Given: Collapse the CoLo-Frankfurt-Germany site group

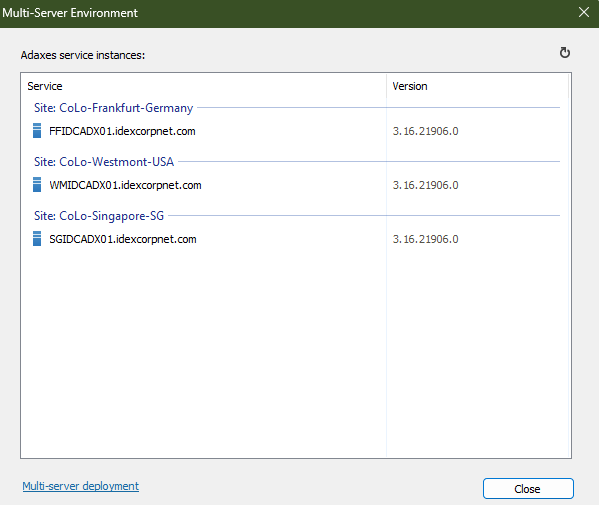Looking at the screenshot, I should (x=113, y=108).
